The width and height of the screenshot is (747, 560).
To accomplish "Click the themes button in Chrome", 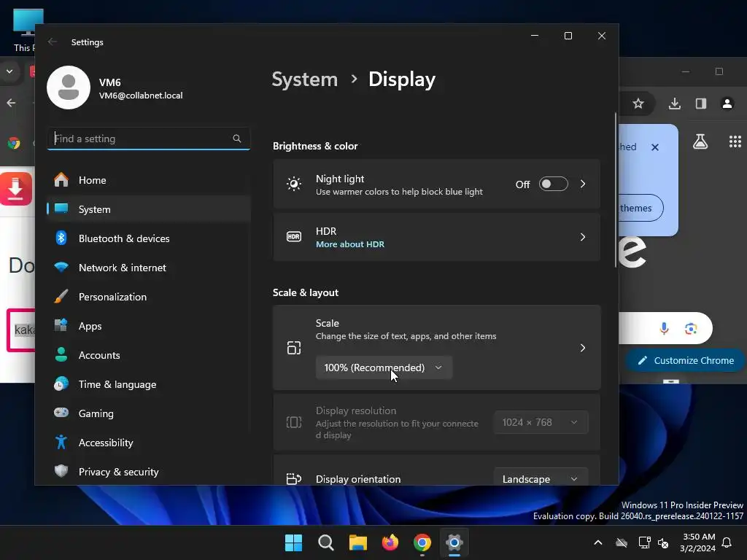I will tap(641, 208).
